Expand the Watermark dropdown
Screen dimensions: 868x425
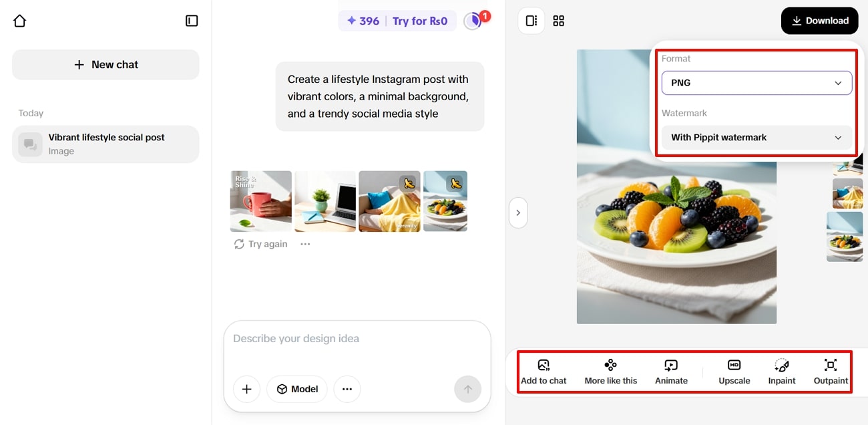[x=756, y=138]
